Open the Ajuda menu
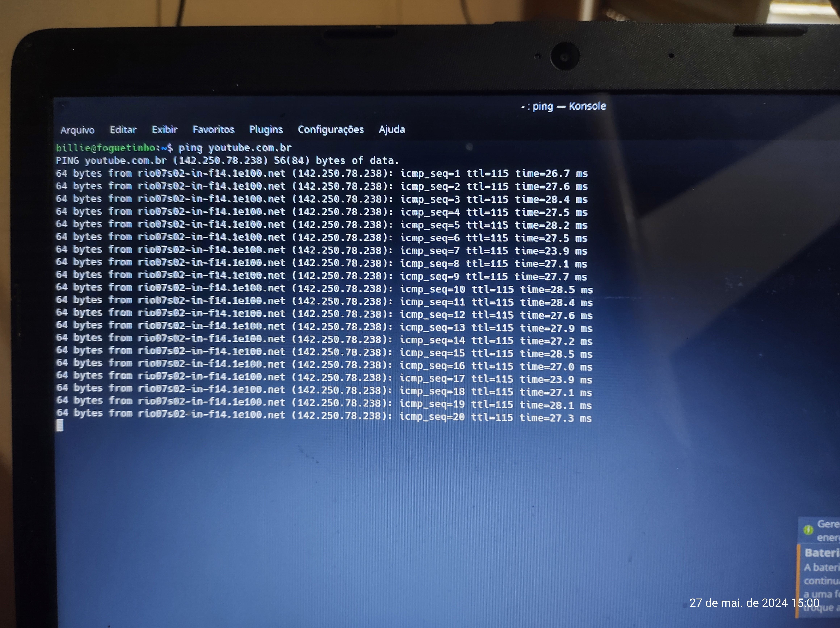The width and height of the screenshot is (840, 628). coord(392,130)
